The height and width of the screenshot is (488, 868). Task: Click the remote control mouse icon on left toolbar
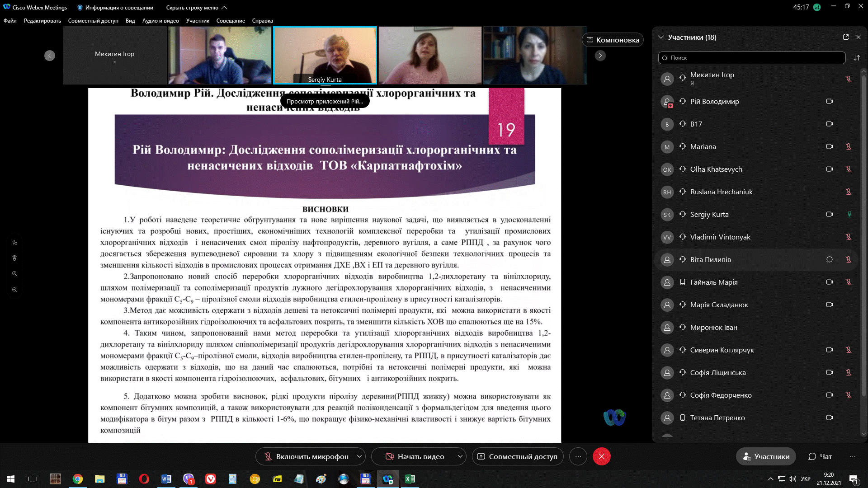(14, 258)
